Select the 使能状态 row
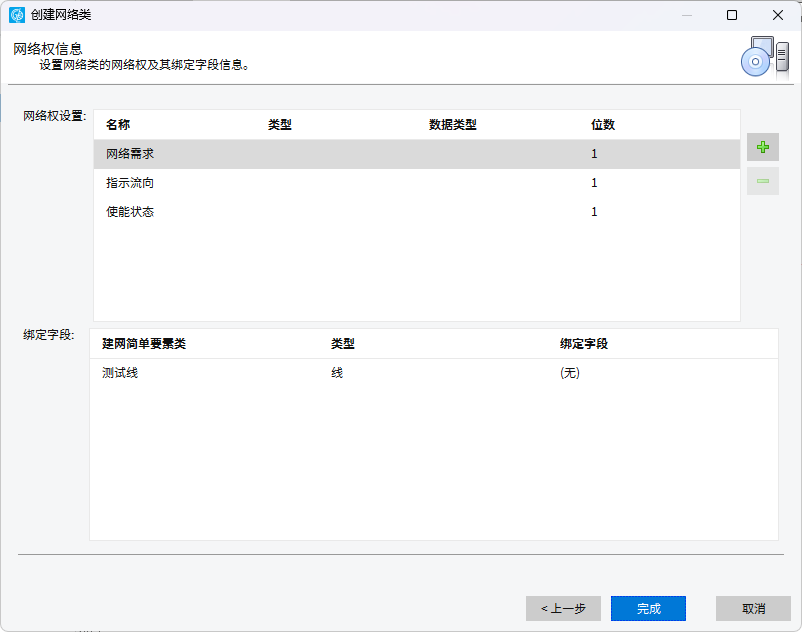Viewport: 802px width, 632px height. (x=417, y=212)
